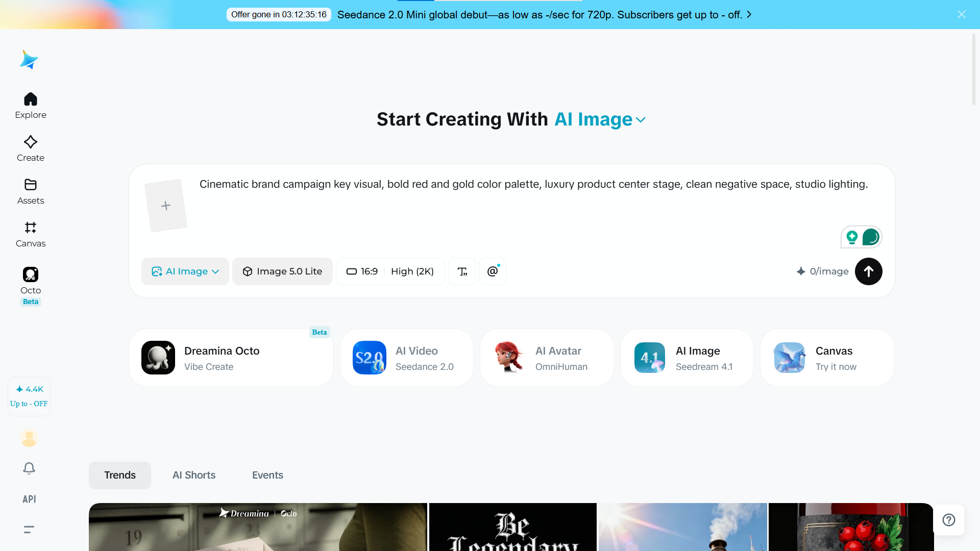Select the Trends tab
This screenshot has width=980, height=551.
point(120,475)
